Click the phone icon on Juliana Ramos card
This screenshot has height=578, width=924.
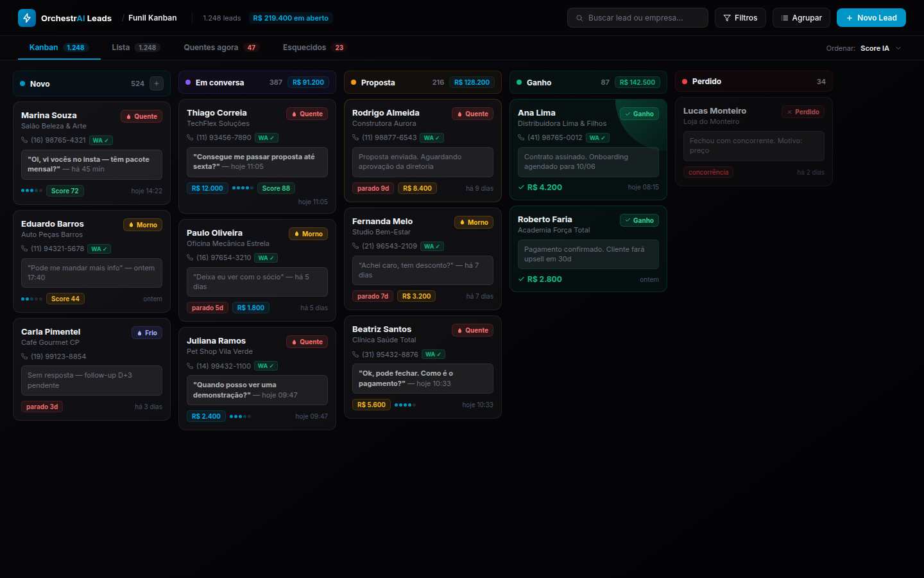(x=190, y=366)
